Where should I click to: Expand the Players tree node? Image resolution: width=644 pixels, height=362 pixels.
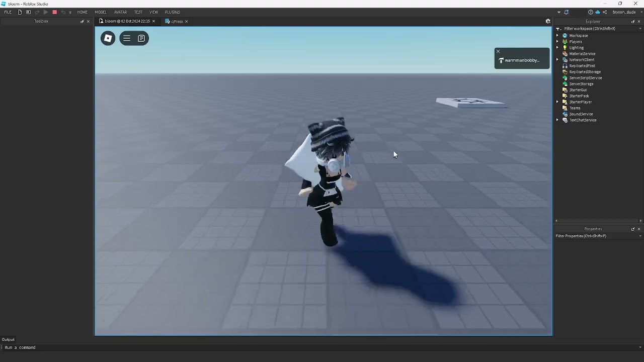point(557,42)
